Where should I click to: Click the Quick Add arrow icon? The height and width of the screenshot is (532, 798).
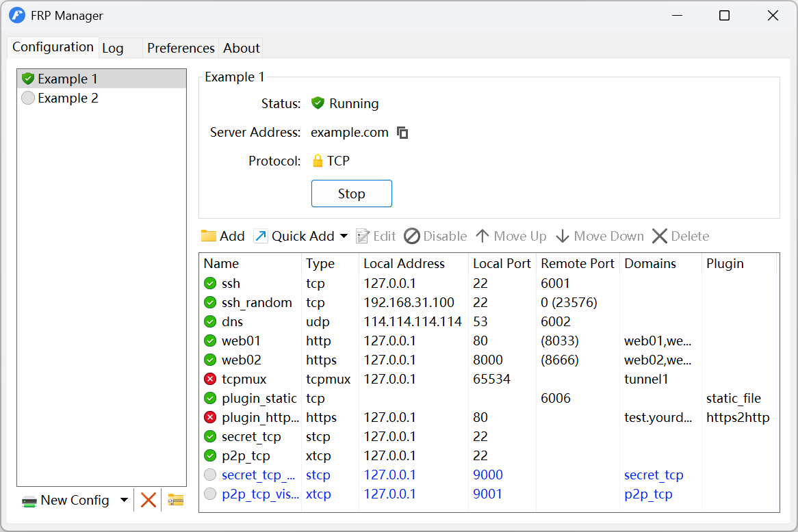(x=261, y=236)
